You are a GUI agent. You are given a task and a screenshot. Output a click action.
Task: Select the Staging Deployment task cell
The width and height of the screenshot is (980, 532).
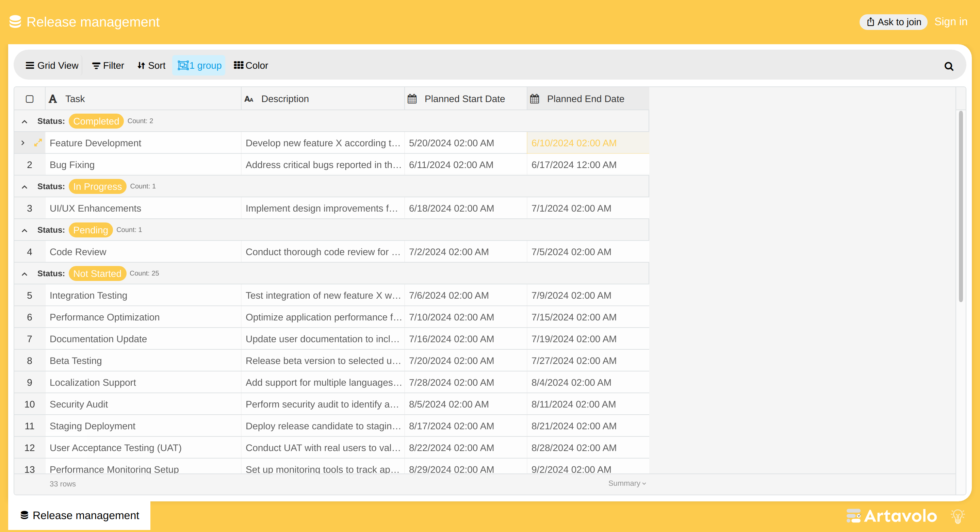click(x=143, y=426)
